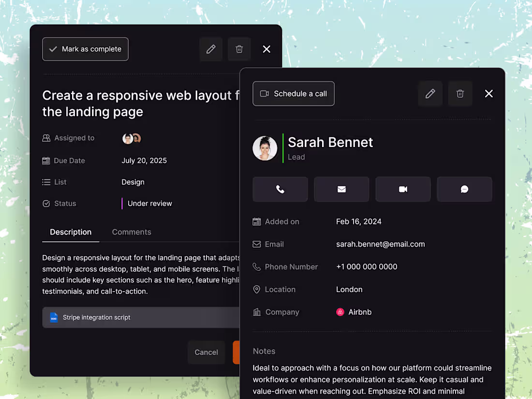Call Sarah Bennet via phone button
Screen dimensions: 532x399
pyautogui.click(x=280, y=189)
